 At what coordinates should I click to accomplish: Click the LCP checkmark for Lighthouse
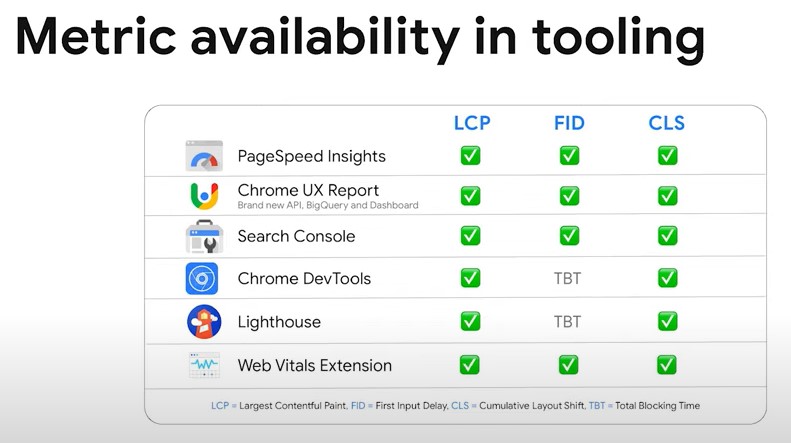pos(470,321)
